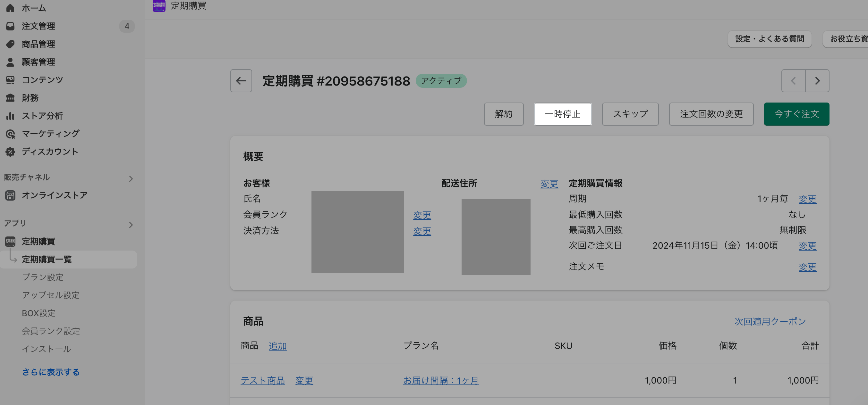Click the 注文管理 inbox icon
This screenshot has width=868, height=405.
click(10, 26)
